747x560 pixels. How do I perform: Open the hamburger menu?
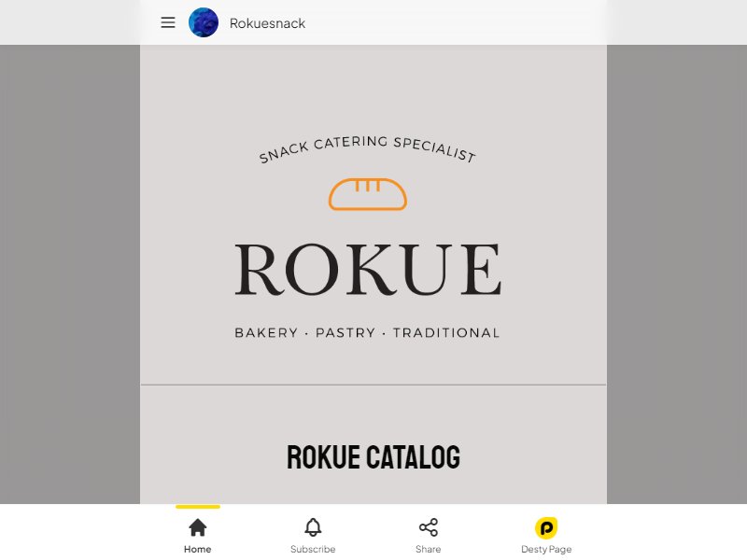point(168,22)
